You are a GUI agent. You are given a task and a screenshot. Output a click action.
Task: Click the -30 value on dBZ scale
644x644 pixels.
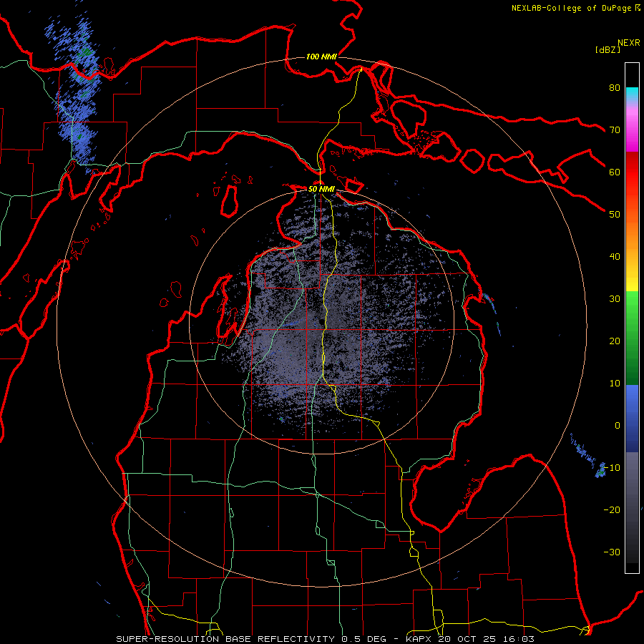[x=612, y=552]
